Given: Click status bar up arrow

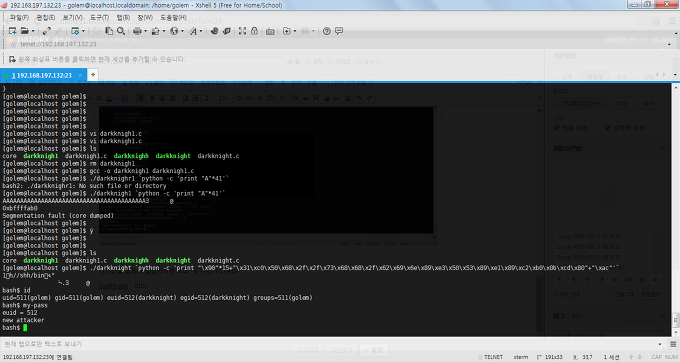Looking at the screenshot, I should pyautogui.click(x=631, y=357).
